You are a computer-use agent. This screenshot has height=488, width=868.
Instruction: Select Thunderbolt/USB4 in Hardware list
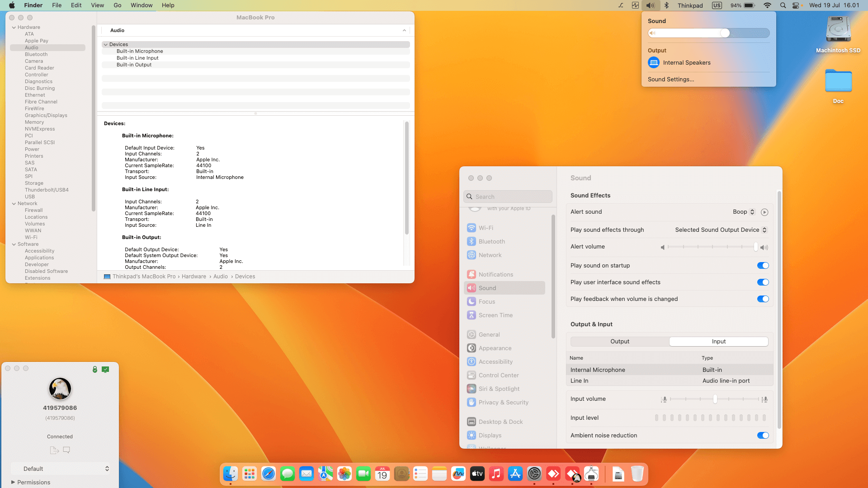(x=47, y=190)
